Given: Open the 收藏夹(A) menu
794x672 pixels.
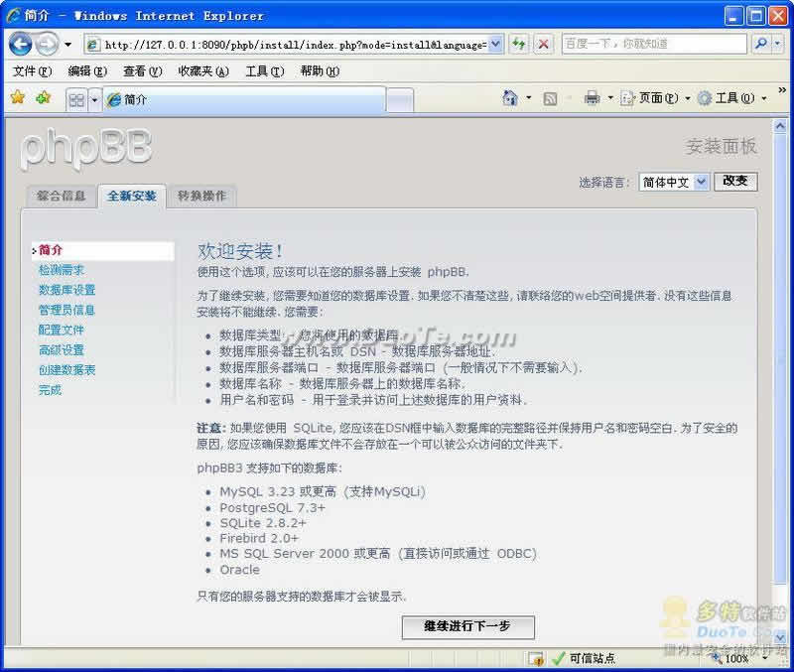Looking at the screenshot, I should click(203, 71).
